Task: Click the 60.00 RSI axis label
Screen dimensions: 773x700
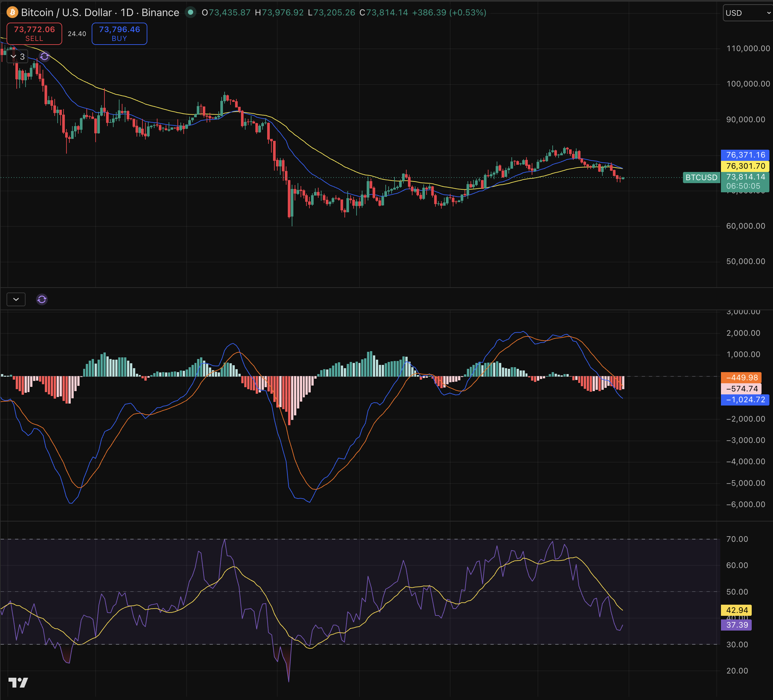Action: (x=737, y=565)
